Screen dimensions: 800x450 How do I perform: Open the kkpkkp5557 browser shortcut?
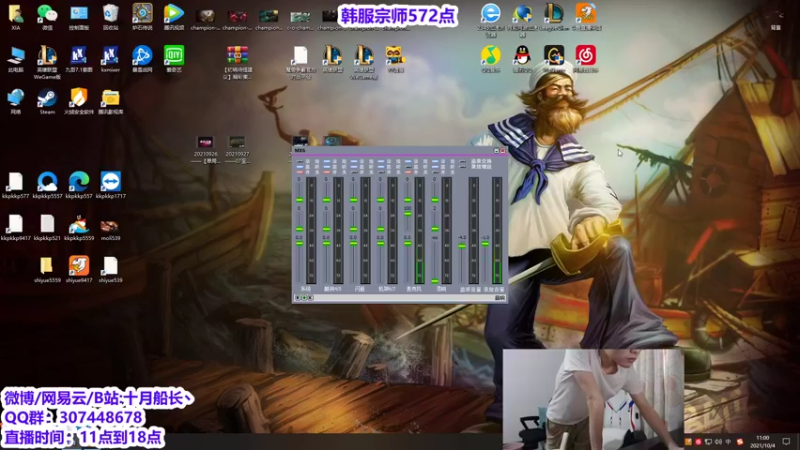(47, 185)
